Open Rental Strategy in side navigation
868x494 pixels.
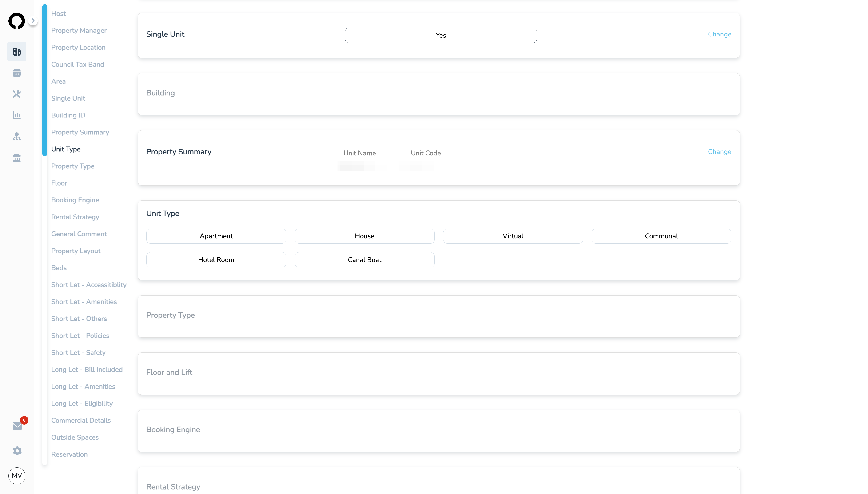coord(75,217)
